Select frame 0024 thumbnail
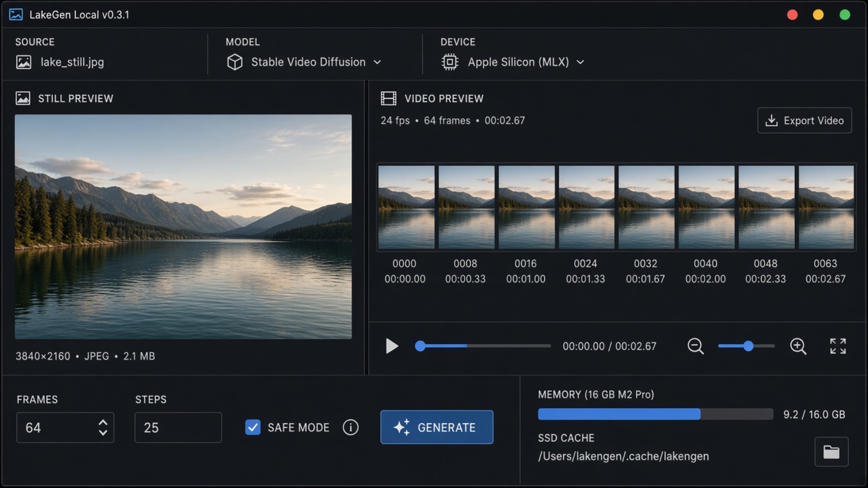This screenshot has height=488, width=868. click(x=587, y=207)
